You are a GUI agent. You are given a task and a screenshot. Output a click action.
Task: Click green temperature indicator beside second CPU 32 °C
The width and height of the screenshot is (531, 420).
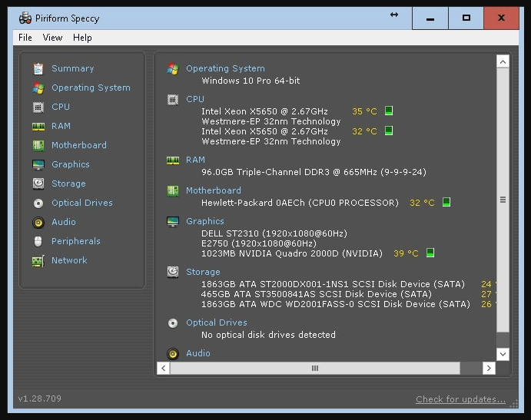click(x=389, y=131)
